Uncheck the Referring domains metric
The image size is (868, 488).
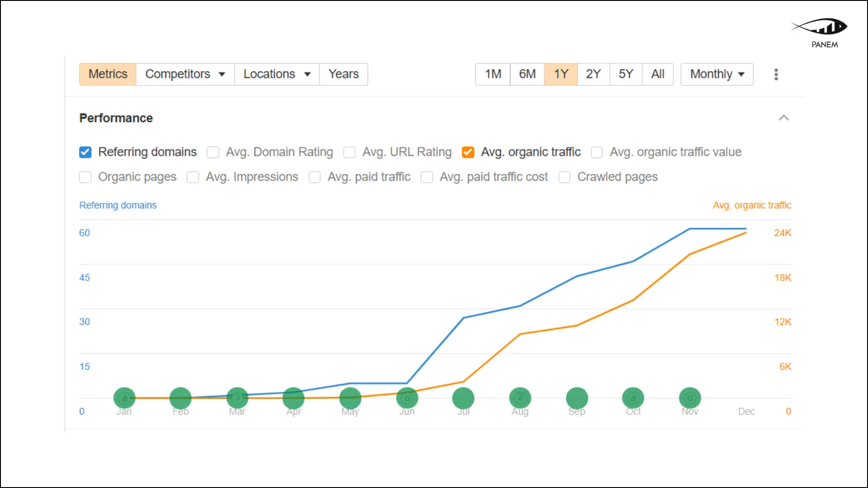pyautogui.click(x=85, y=152)
